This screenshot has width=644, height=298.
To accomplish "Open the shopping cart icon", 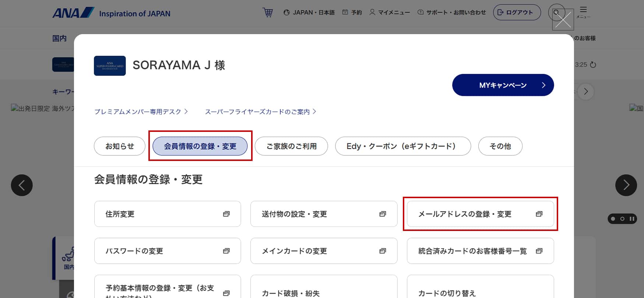I will coord(268,13).
